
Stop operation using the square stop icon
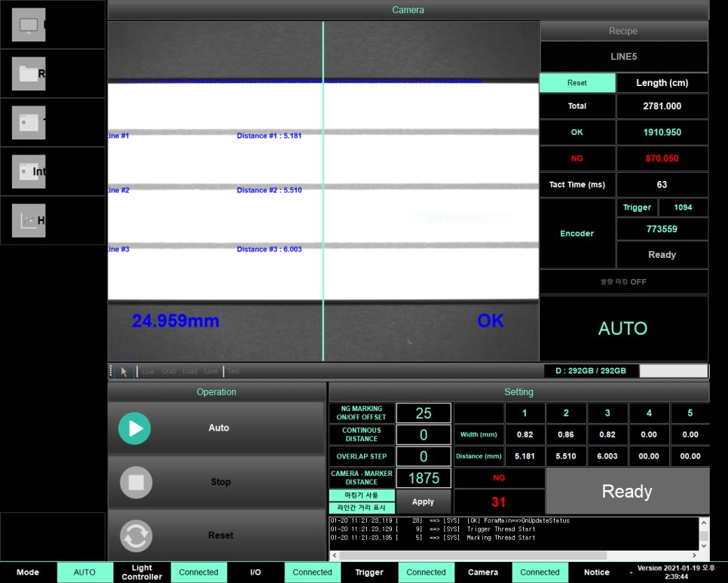tap(136, 482)
